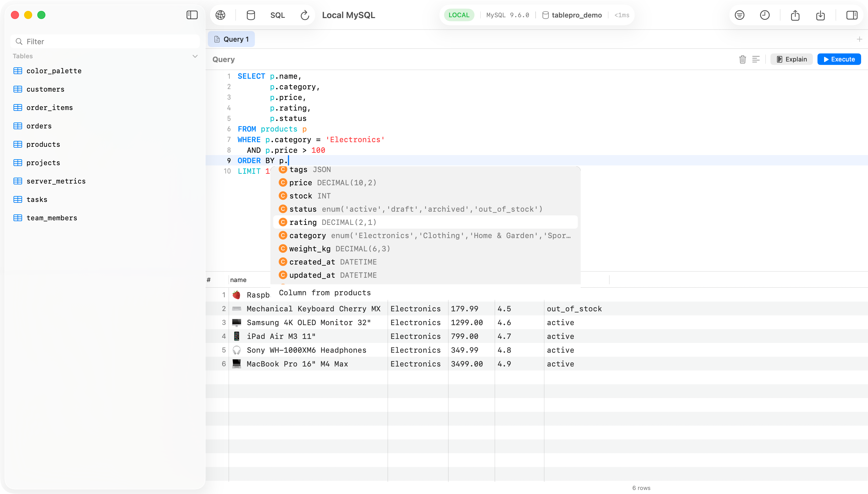868x494 pixels.
Task: Format the query with the align-lines icon
Action: [756, 59]
